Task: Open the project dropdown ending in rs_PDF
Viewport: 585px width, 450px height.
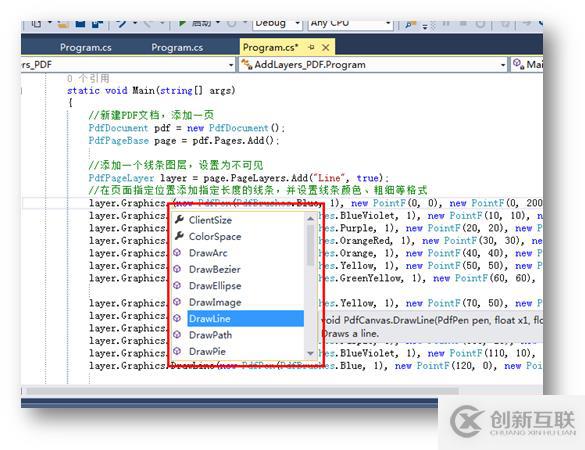Action: click(128, 65)
